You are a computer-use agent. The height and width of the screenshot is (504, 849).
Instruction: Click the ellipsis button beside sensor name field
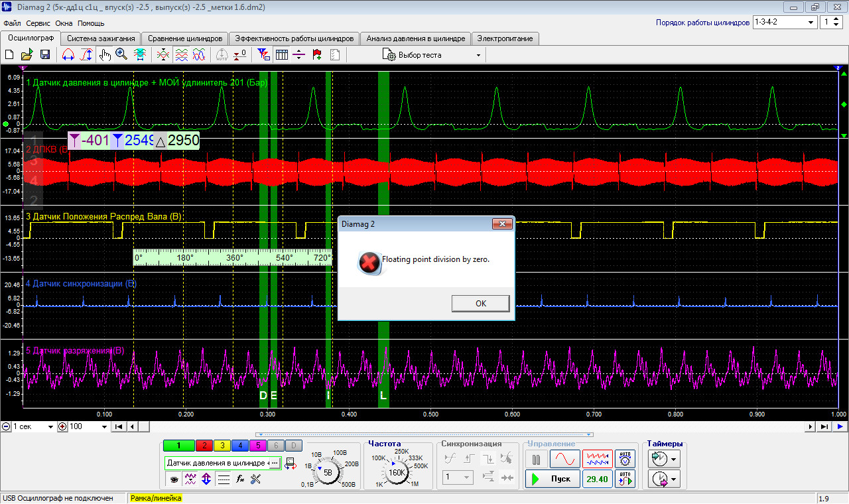point(275,463)
